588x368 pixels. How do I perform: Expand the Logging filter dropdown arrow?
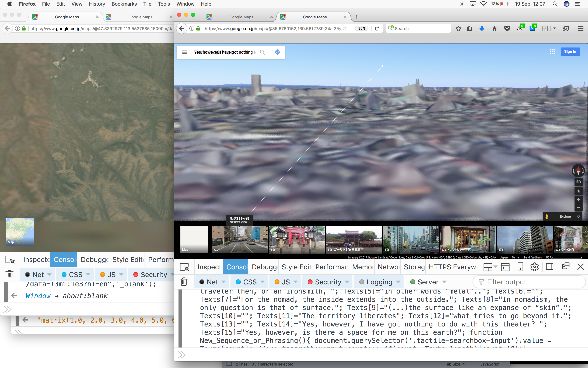click(x=398, y=282)
